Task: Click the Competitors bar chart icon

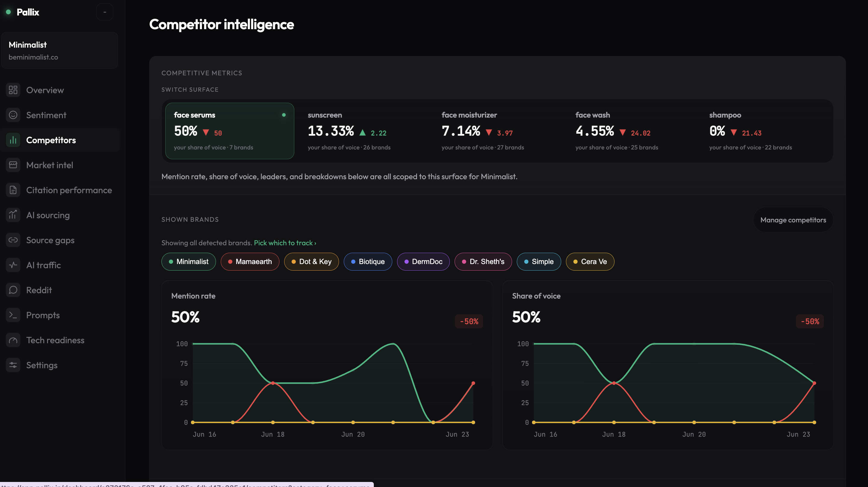Action: [x=13, y=140]
